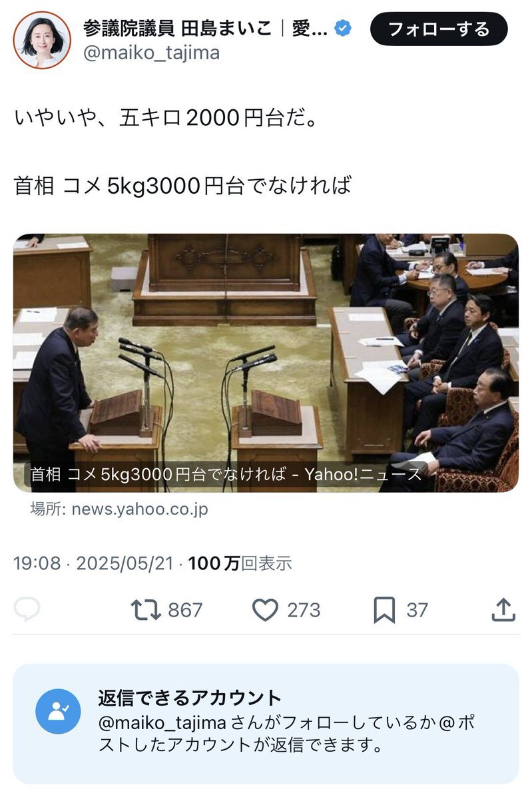Tap the reply speech bubble icon
532x799 pixels.
click(x=27, y=609)
